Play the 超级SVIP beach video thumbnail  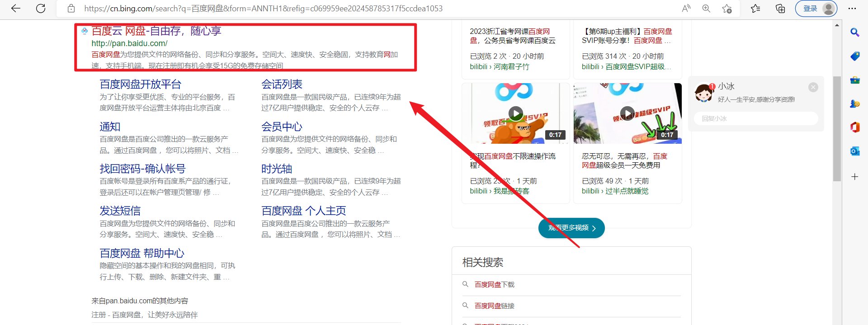coord(627,113)
